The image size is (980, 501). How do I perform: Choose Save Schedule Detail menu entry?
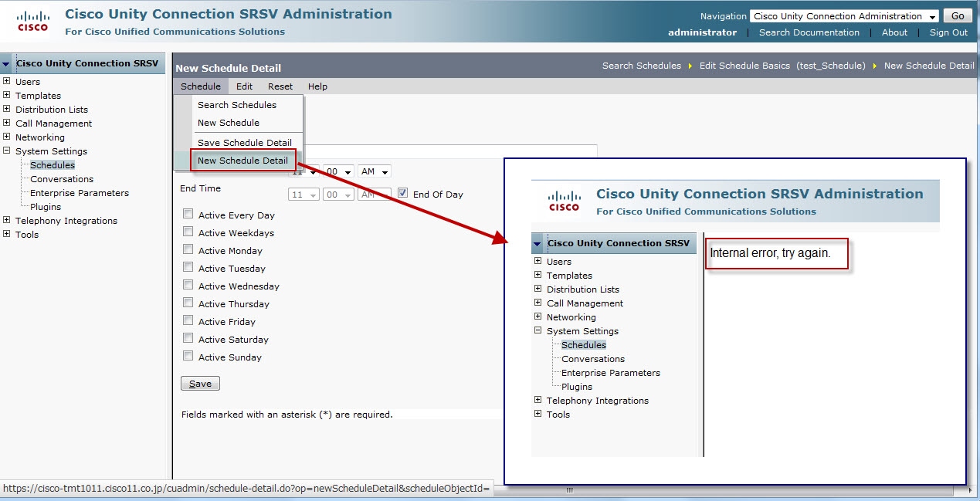[x=245, y=143]
